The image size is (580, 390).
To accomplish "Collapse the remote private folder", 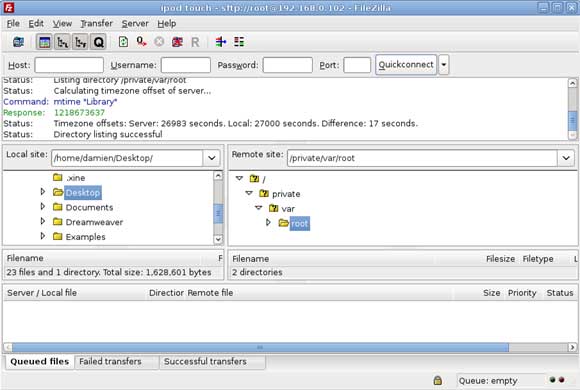I will 249,193.
